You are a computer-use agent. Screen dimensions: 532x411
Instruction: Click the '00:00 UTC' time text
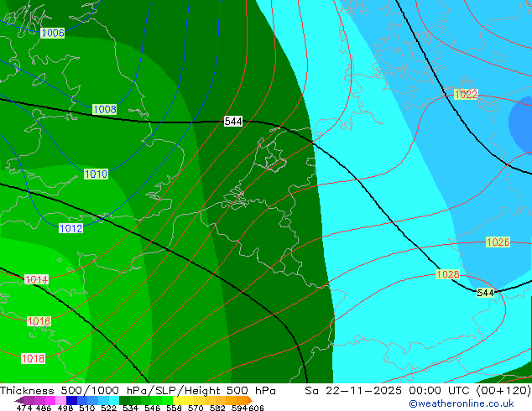[x=440, y=391]
